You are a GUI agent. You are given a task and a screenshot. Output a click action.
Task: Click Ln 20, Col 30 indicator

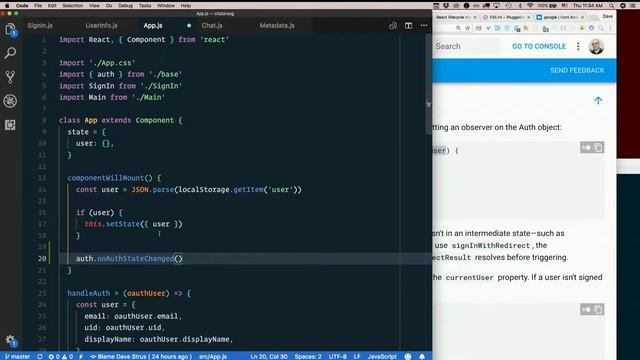click(269, 356)
